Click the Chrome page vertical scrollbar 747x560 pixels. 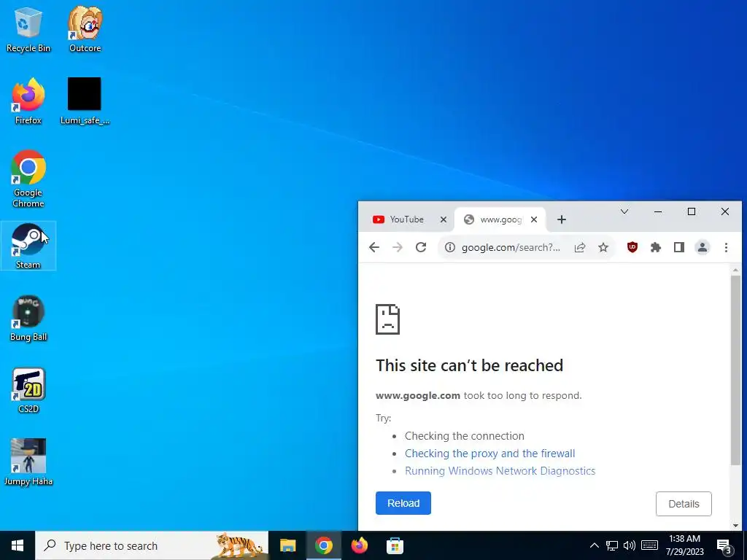(x=735, y=370)
